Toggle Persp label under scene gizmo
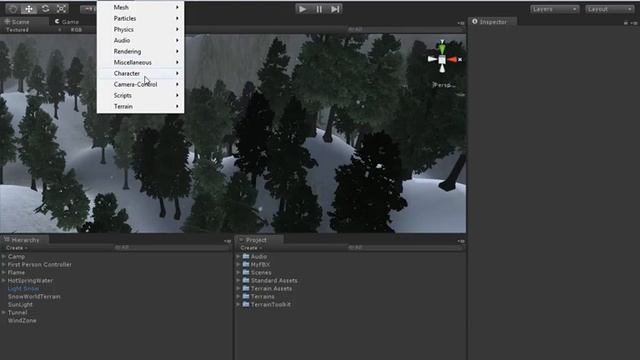 pos(444,85)
